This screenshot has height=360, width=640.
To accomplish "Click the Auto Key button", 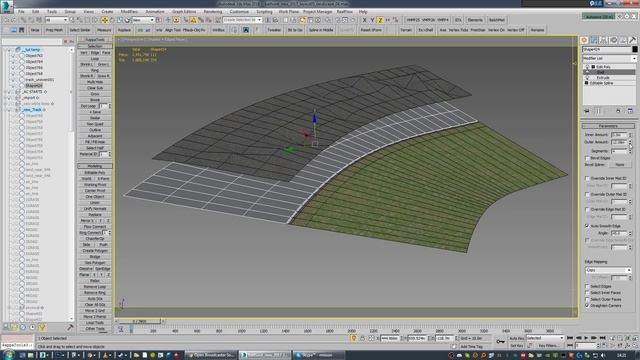I will [x=516, y=338].
